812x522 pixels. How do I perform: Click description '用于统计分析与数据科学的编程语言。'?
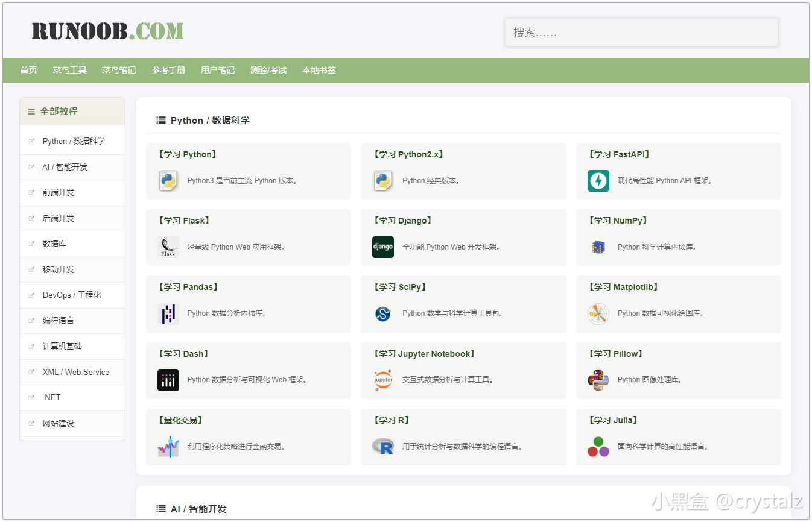click(463, 447)
